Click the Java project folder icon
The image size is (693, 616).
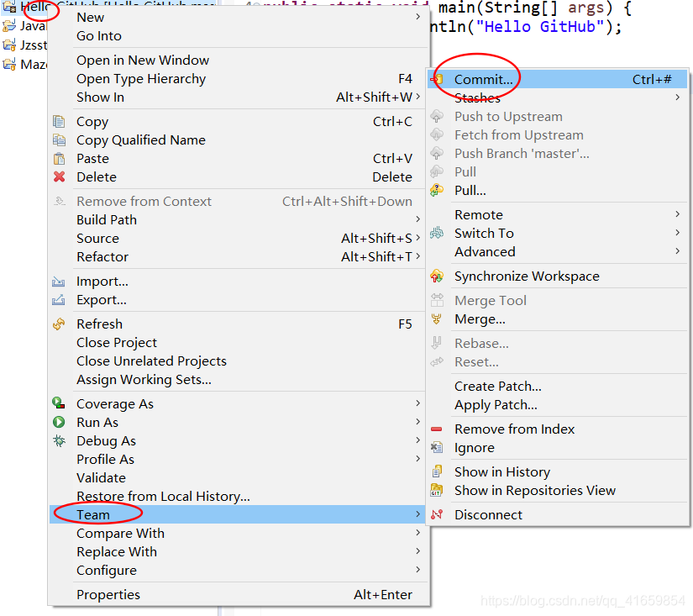pyautogui.click(x=9, y=26)
